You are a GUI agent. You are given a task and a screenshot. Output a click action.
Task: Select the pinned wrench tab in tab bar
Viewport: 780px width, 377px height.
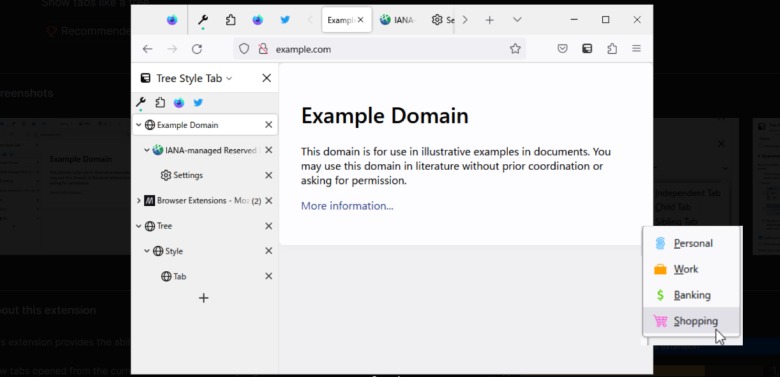pos(203,20)
